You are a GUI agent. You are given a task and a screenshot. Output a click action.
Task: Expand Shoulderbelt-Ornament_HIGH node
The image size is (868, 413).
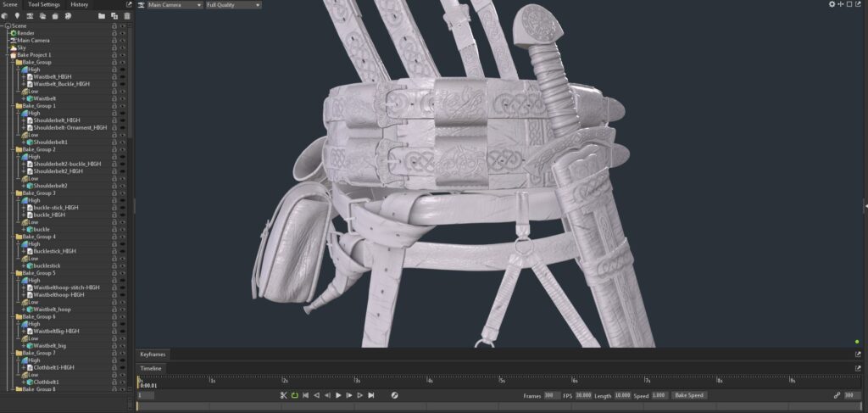pos(24,127)
